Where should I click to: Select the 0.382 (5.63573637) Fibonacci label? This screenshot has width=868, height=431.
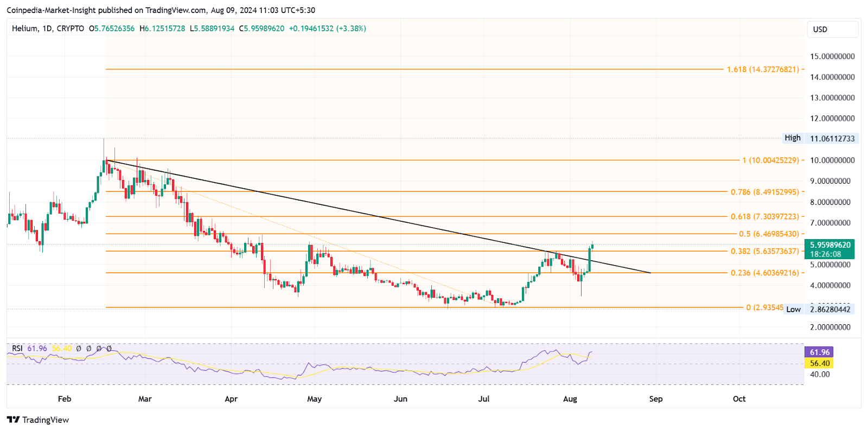tap(765, 251)
